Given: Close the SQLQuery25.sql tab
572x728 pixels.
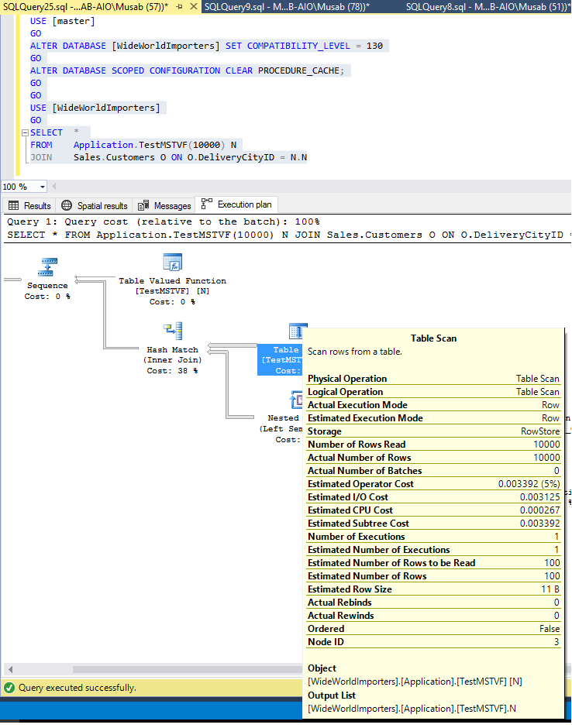Looking at the screenshot, I should (x=194, y=6).
